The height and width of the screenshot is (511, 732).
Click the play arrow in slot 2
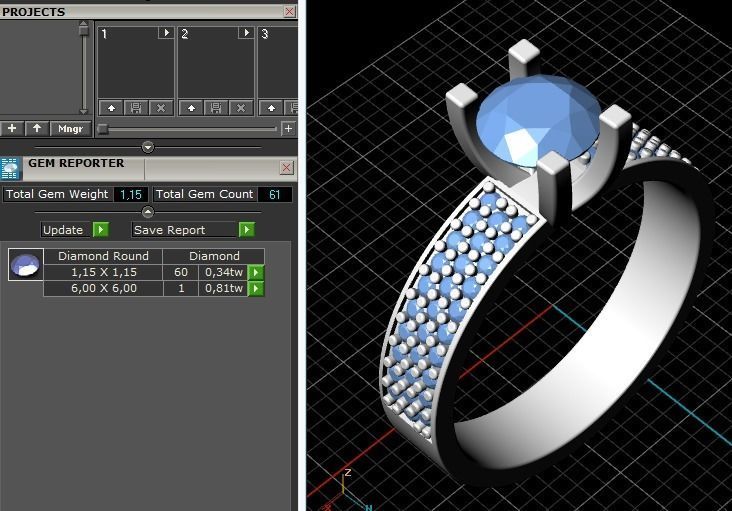246,33
